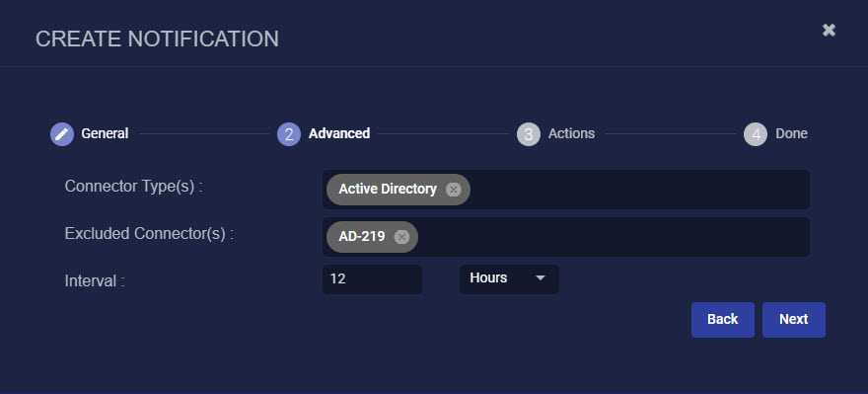Viewport: 868px width, 394px height.
Task: Click the step 3 circle for Actions
Action: point(529,134)
